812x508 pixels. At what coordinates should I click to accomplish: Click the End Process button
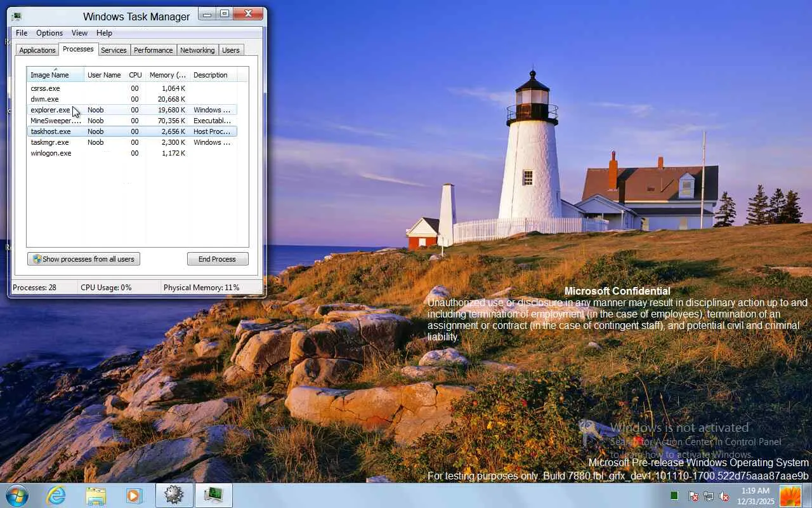(217, 259)
